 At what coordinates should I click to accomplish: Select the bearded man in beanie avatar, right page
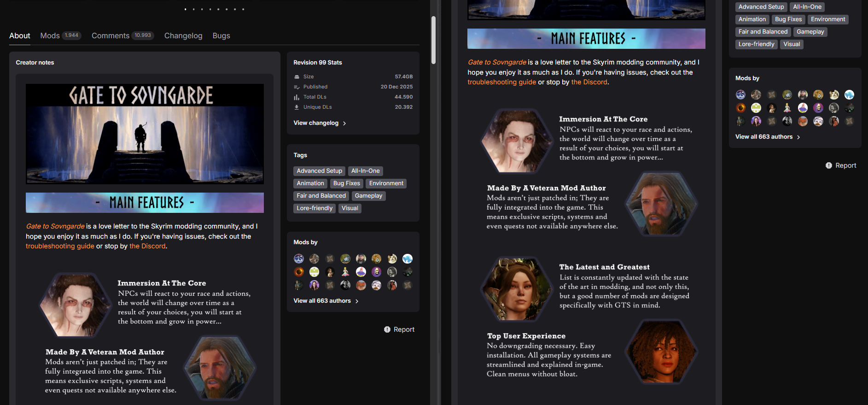803,94
